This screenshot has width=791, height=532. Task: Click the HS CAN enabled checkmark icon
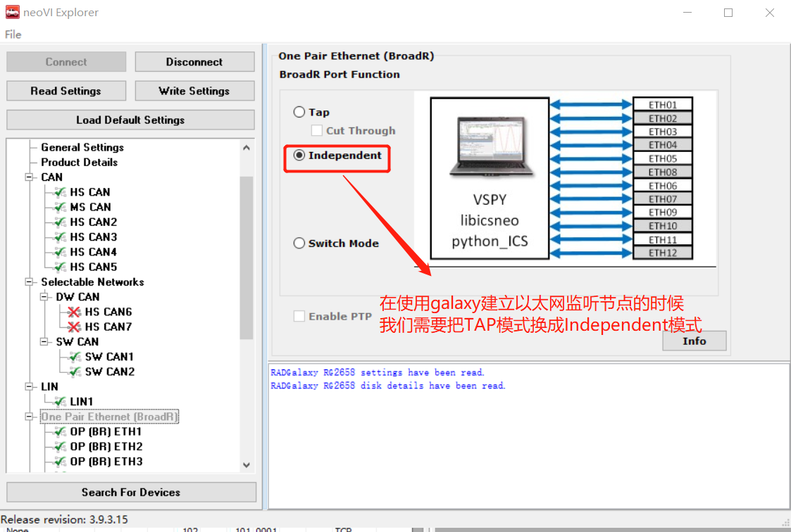coord(60,192)
